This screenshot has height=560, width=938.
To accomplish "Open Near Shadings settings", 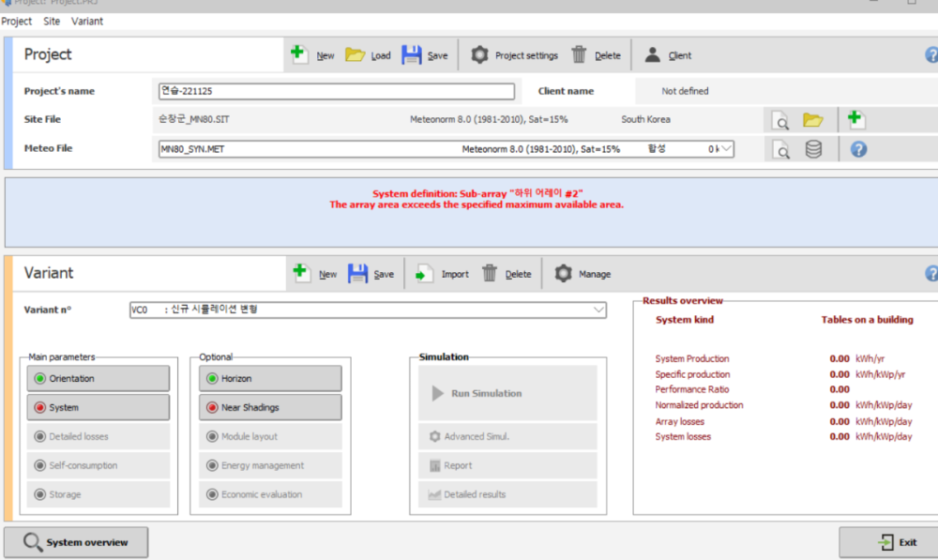I will [x=270, y=408].
